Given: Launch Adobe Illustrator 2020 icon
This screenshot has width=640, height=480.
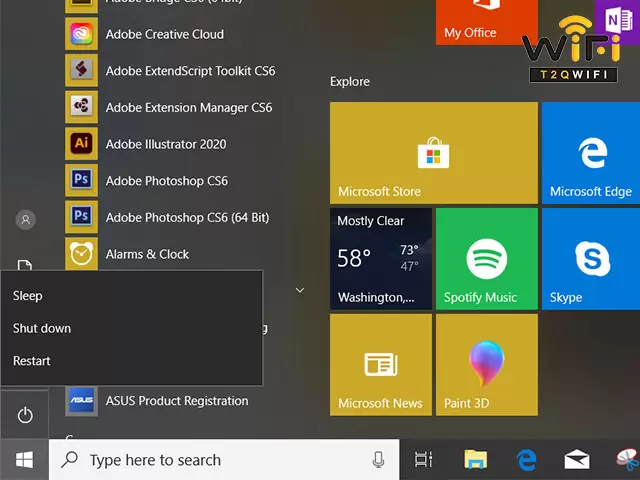Looking at the screenshot, I should tap(81, 144).
